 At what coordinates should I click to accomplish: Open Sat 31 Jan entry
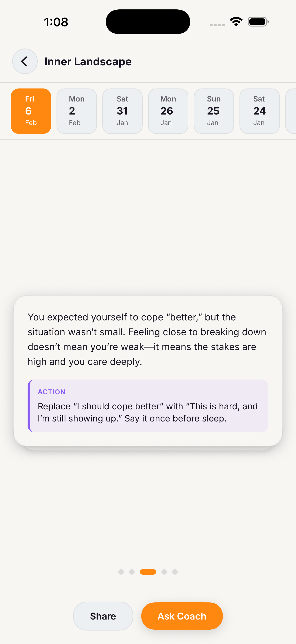122,111
